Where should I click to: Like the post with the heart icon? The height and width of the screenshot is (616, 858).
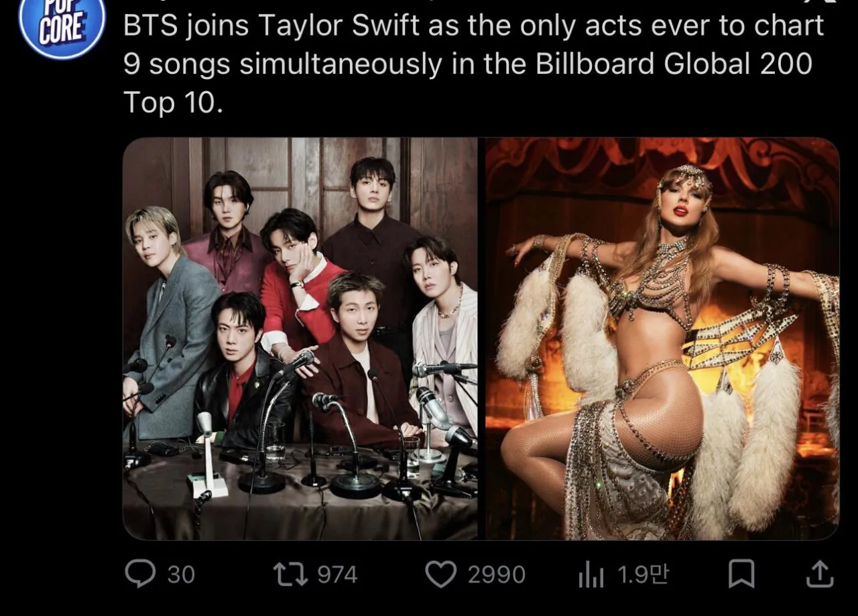pos(440,574)
